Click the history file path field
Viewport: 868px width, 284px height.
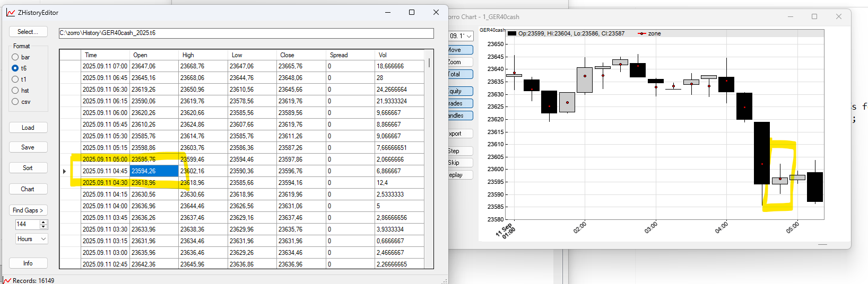(246, 33)
